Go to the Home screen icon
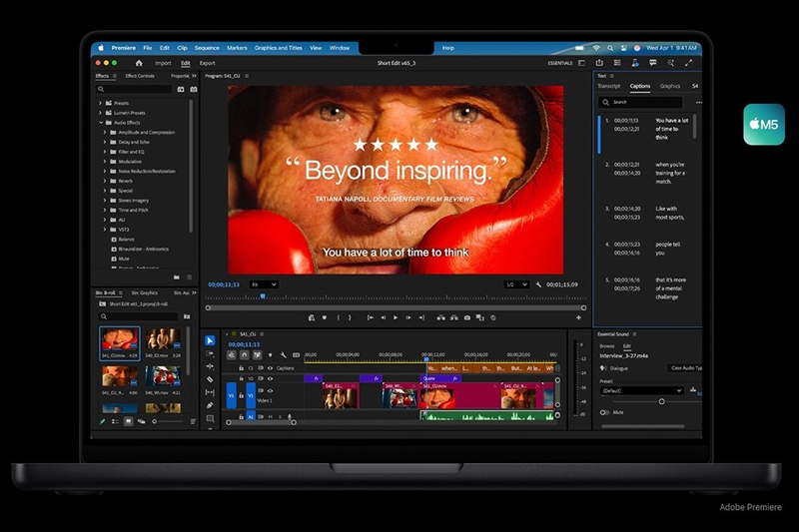799x532 pixels. point(139,63)
